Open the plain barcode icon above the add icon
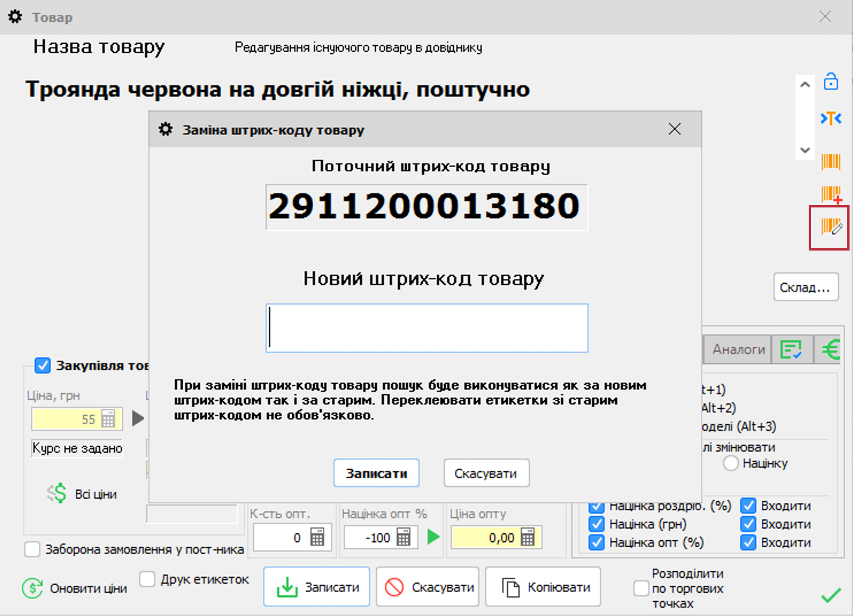Viewport: 853px width, 616px height. click(829, 162)
